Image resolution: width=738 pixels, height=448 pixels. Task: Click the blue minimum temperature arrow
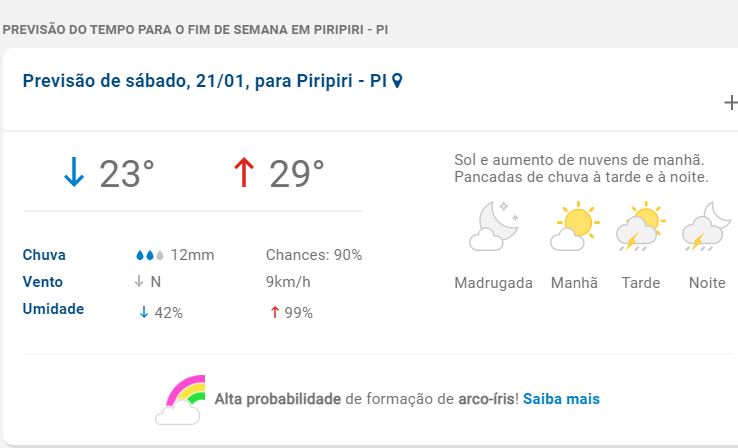click(74, 173)
